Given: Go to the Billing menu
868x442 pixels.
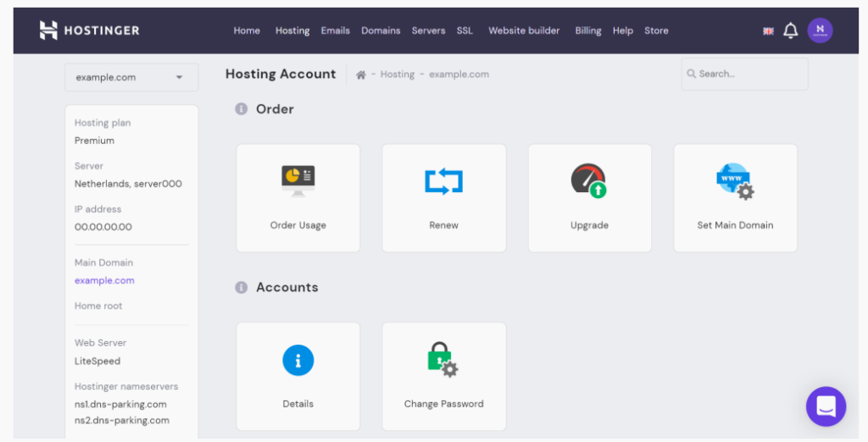Looking at the screenshot, I should click(x=587, y=30).
